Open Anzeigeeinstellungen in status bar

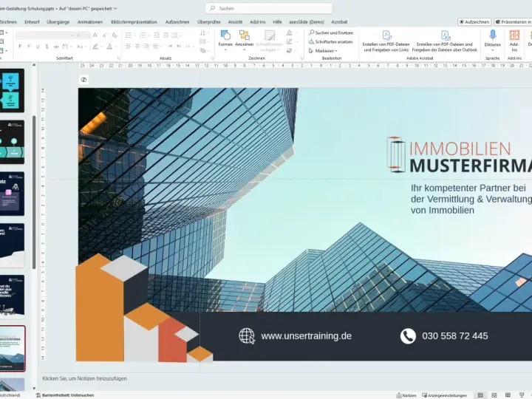[x=444, y=395]
